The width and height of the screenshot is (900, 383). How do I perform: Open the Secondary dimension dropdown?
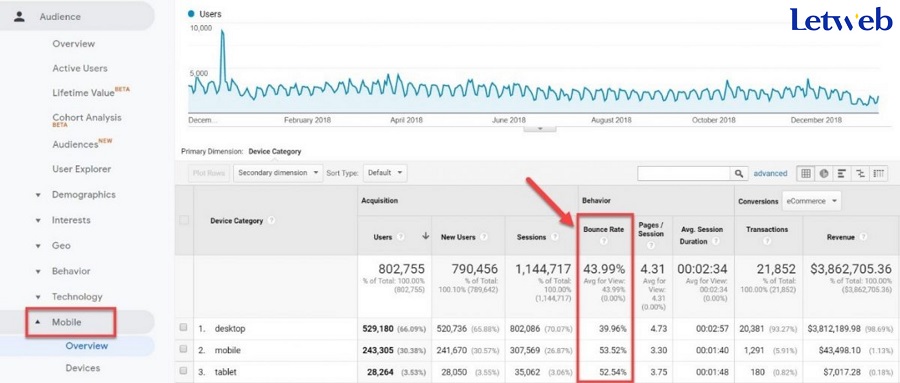pyautogui.click(x=278, y=173)
